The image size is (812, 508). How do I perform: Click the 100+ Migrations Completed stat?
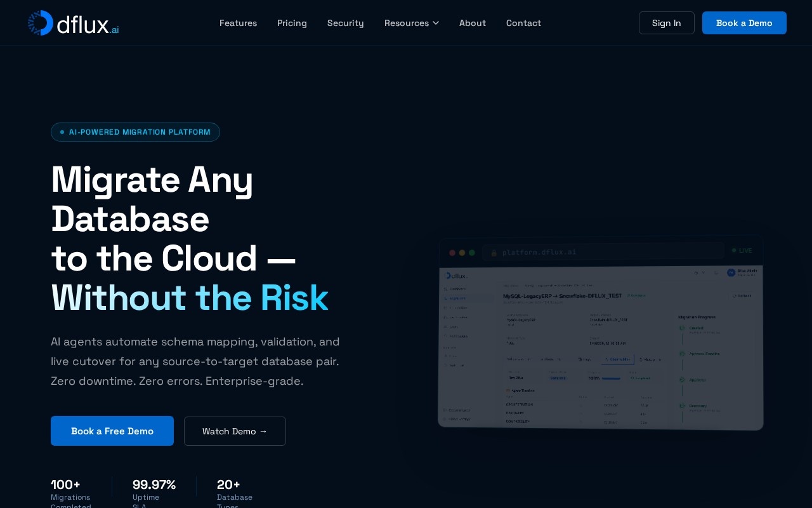(71, 493)
